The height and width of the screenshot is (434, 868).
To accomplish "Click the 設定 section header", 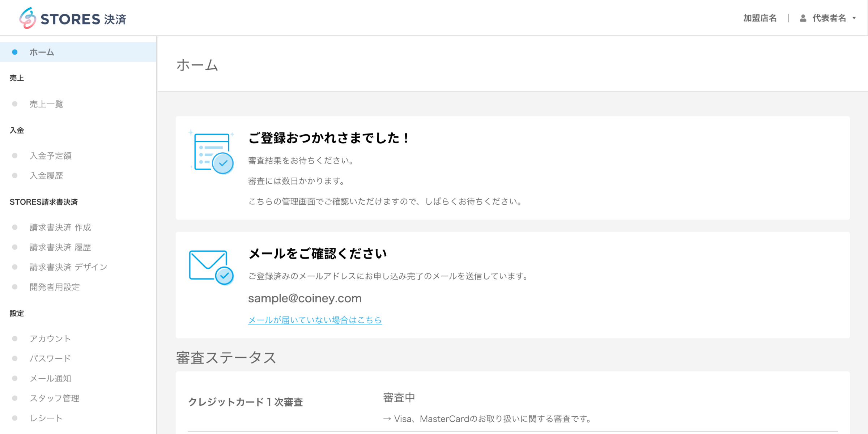I will click(17, 314).
